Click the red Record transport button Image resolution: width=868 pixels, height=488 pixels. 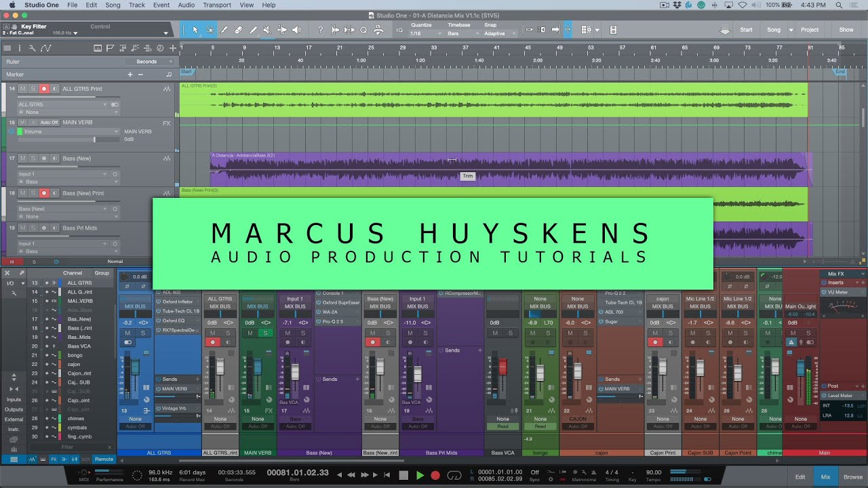click(435, 475)
